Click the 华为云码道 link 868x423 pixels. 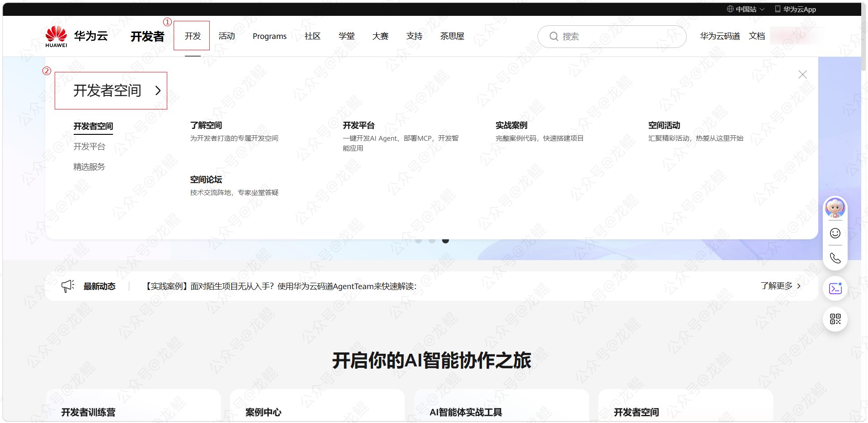pyautogui.click(x=720, y=36)
